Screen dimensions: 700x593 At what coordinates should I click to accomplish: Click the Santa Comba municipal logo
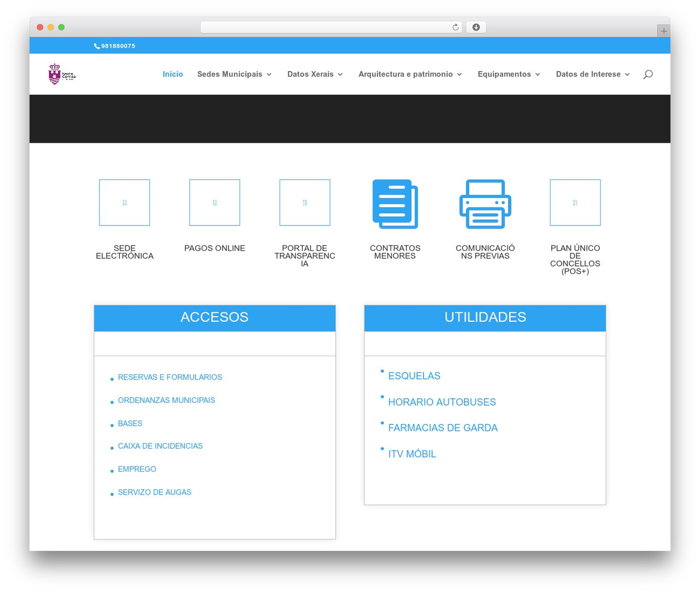coord(62,74)
